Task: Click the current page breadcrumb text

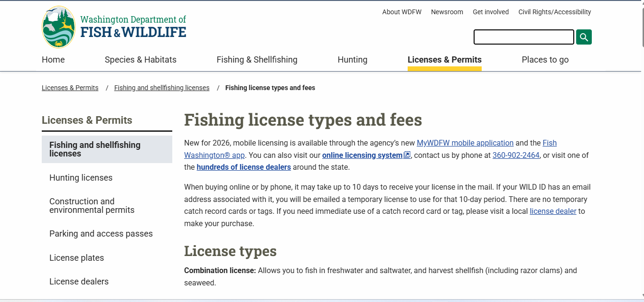Action: [x=270, y=88]
